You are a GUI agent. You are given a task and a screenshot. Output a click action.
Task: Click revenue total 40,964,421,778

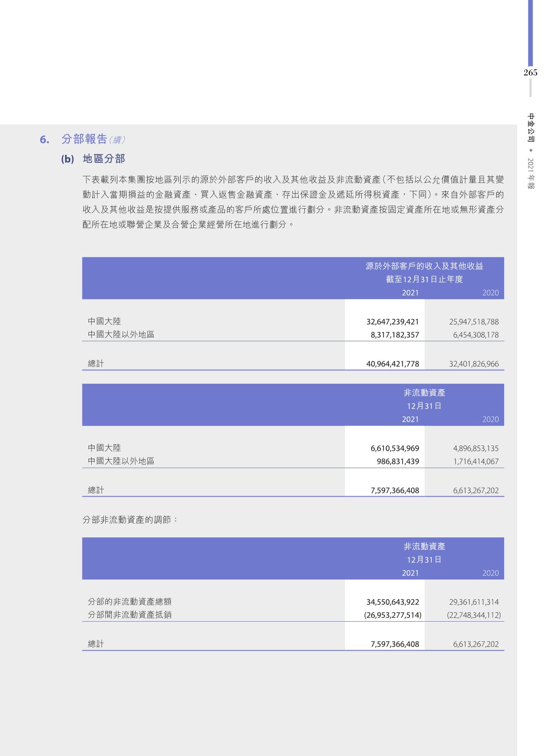coord(392,364)
